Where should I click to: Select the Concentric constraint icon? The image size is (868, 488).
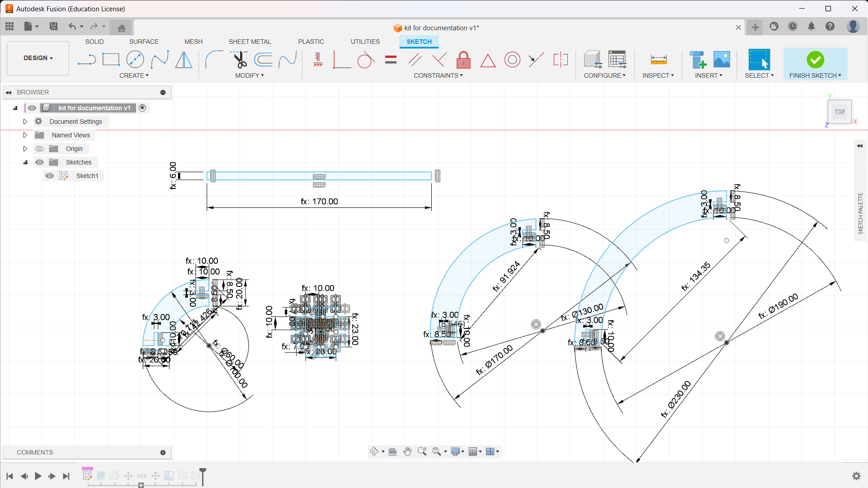[512, 60]
